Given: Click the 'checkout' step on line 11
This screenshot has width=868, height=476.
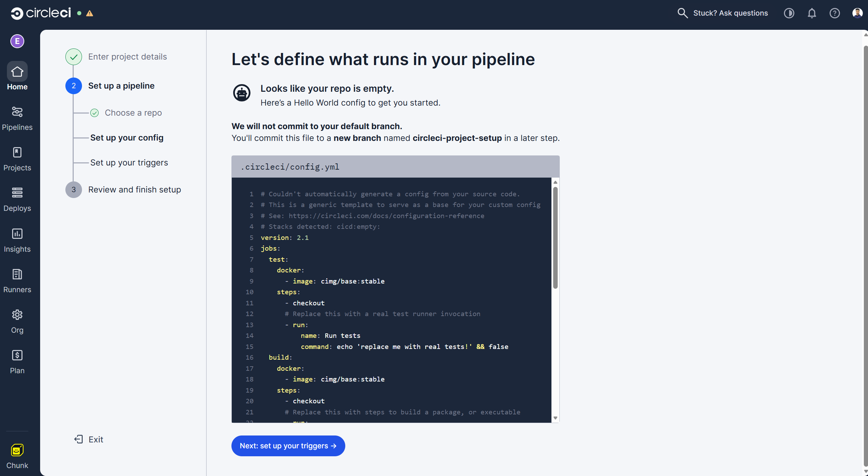Looking at the screenshot, I should point(309,303).
